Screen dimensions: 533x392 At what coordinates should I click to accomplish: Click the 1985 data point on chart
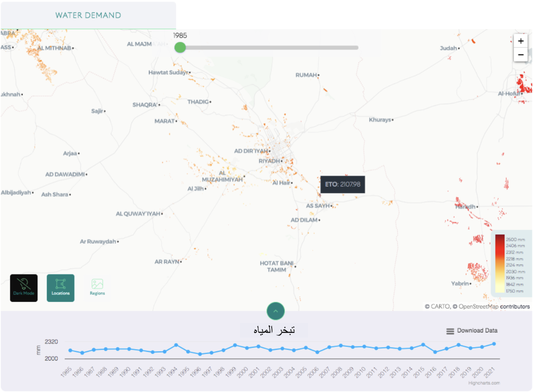pyautogui.click(x=70, y=351)
